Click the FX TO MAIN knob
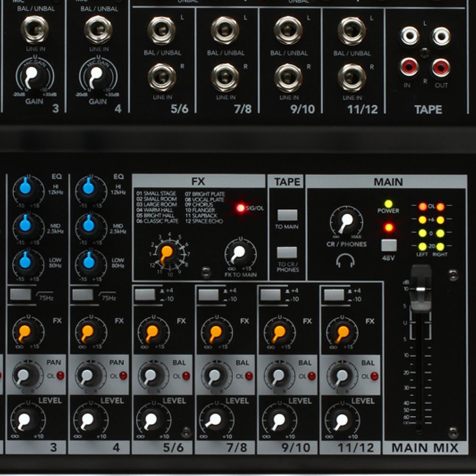 pyautogui.click(x=240, y=254)
